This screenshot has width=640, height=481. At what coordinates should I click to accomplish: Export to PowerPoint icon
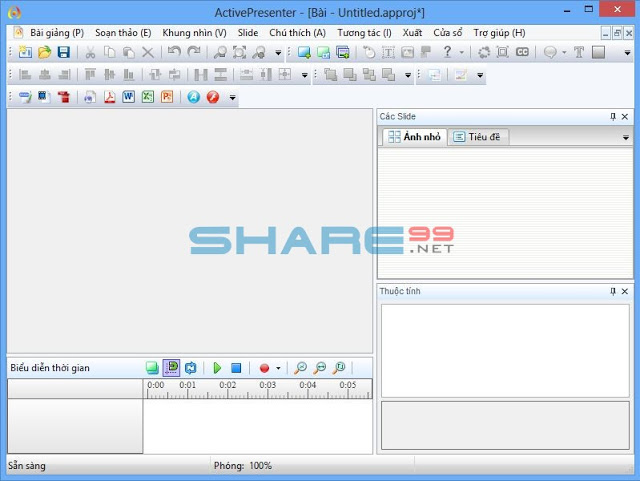[x=167, y=97]
